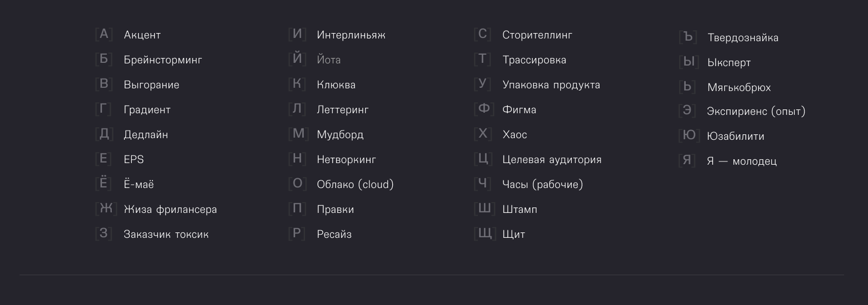Viewport: 868px width, 305px height.
Task: Click the bracketed letter А icon
Action: 104,35
